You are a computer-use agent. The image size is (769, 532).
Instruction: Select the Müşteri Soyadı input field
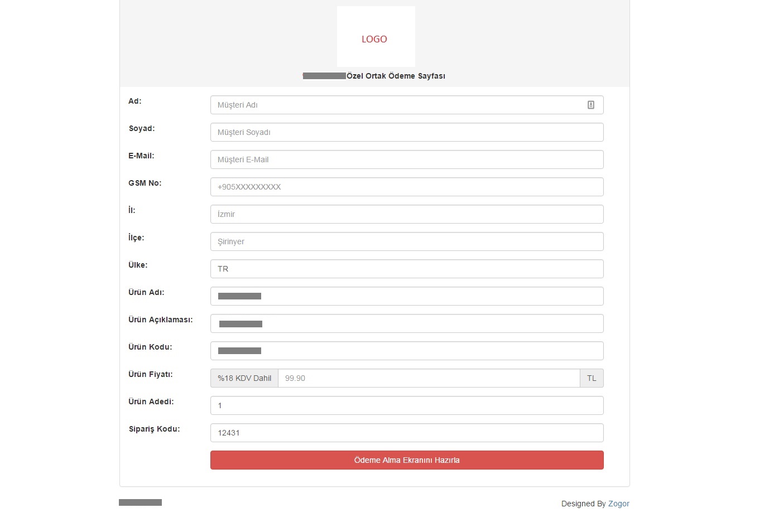click(x=406, y=132)
